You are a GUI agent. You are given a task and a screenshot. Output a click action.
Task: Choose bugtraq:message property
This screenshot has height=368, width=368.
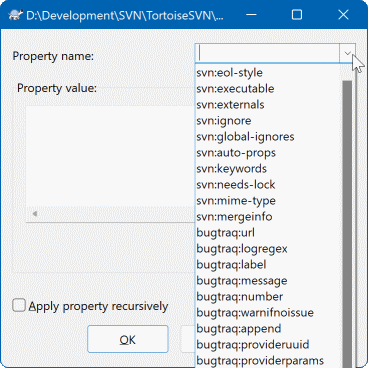point(269,281)
